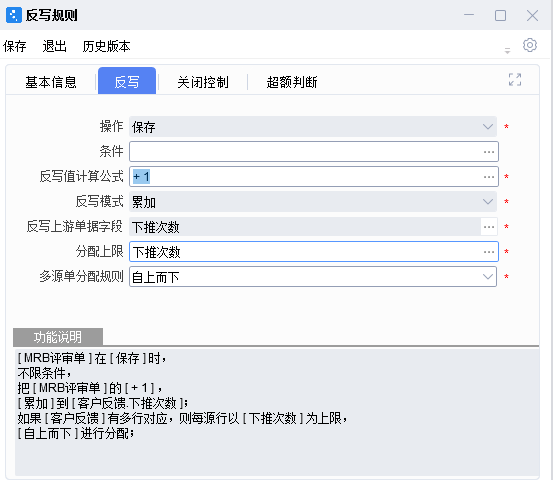Open the formula editor ellipsis for 反写值计算公式
Screen dimensions: 553x480
[489, 177]
